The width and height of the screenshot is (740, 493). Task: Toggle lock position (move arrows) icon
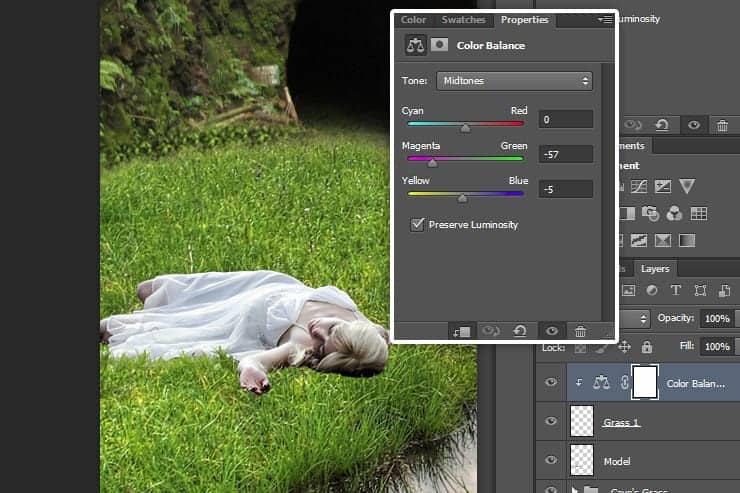pos(624,347)
